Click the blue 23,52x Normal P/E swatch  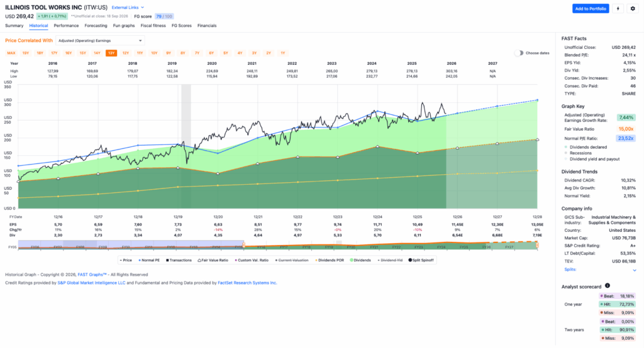click(626, 138)
